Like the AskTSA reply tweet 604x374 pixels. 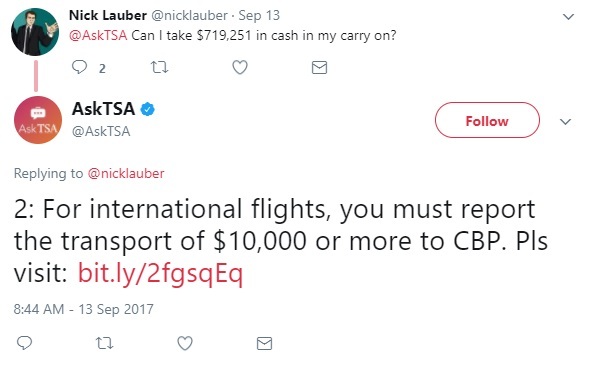tap(185, 343)
